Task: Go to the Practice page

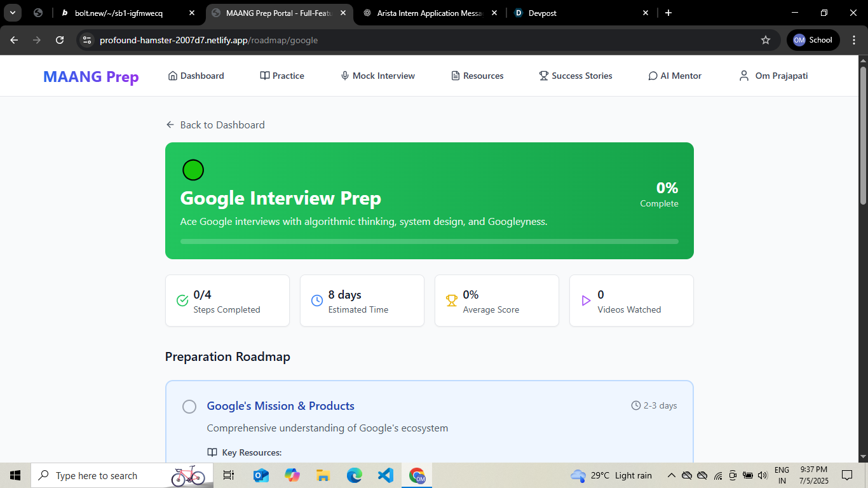Action: tap(282, 76)
